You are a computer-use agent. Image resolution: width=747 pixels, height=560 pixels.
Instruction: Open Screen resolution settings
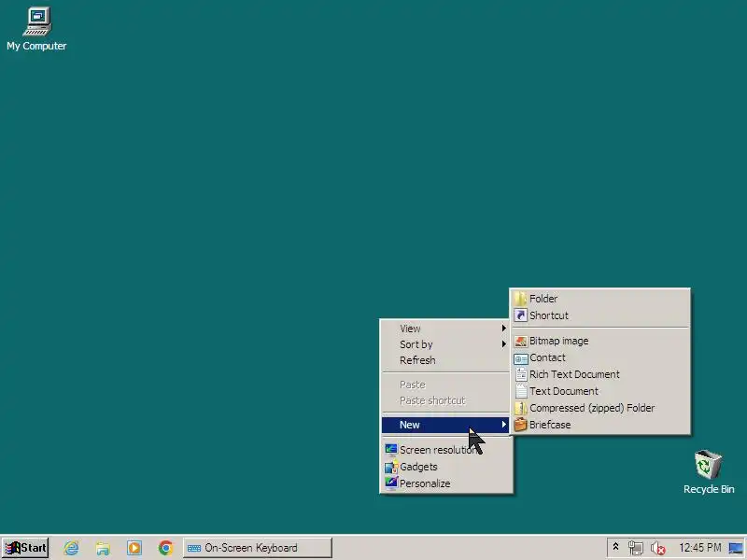coord(446,450)
